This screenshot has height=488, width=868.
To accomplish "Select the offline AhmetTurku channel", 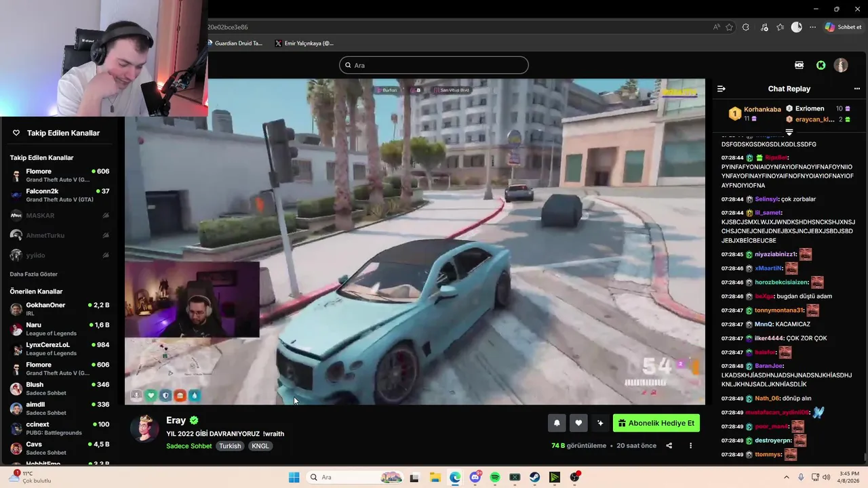I will point(60,235).
